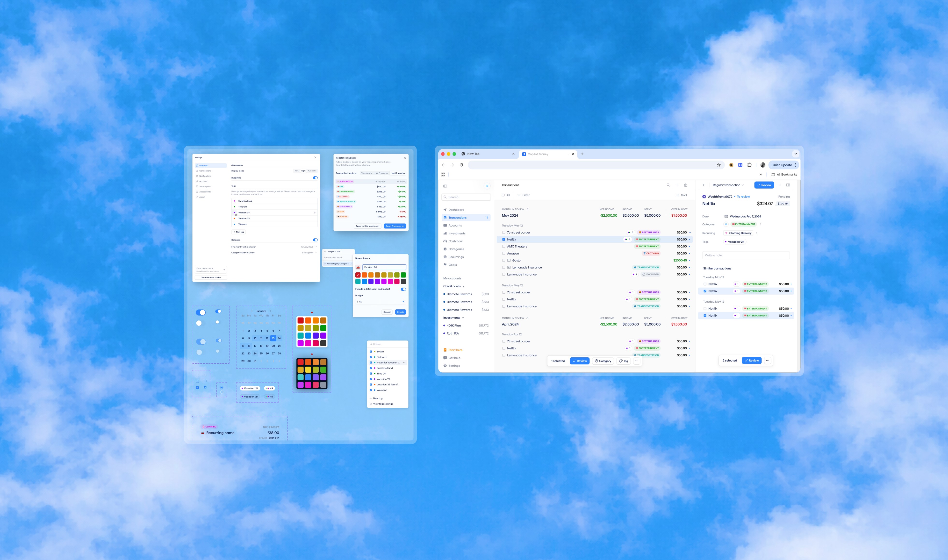Switch to the New Tab browser tab
Viewport: 948px width, 560px height.
[473, 154]
